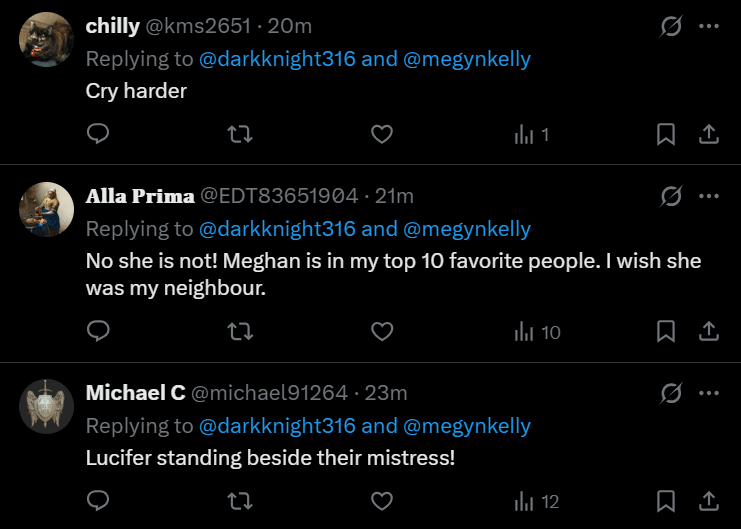This screenshot has height=529, width=741.
Task: Open Grok icon on chilly's tweet
Action: pyautogui.click(x=671, y=27)
